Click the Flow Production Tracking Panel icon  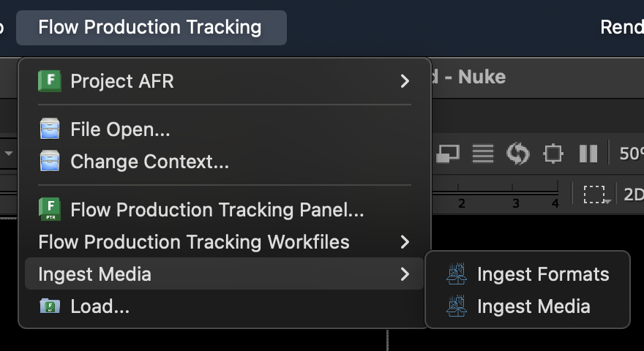pos(50,211)
